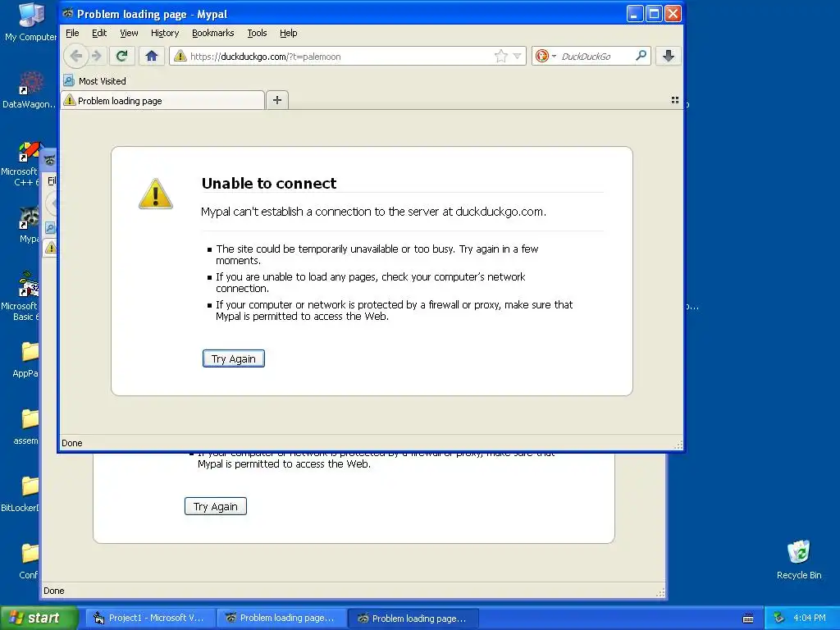
Task: Open the Conf folder on desktop
Action: (28, 561)
